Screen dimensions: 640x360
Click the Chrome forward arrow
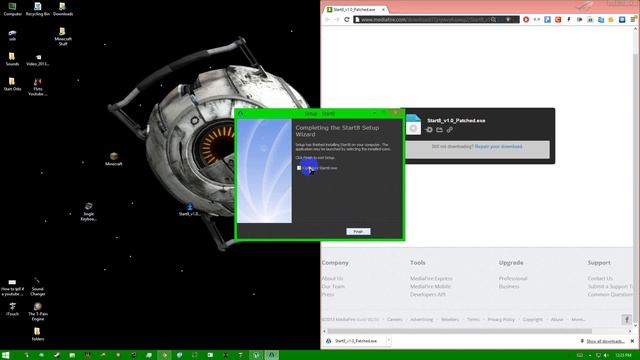[x=337, y=19]
